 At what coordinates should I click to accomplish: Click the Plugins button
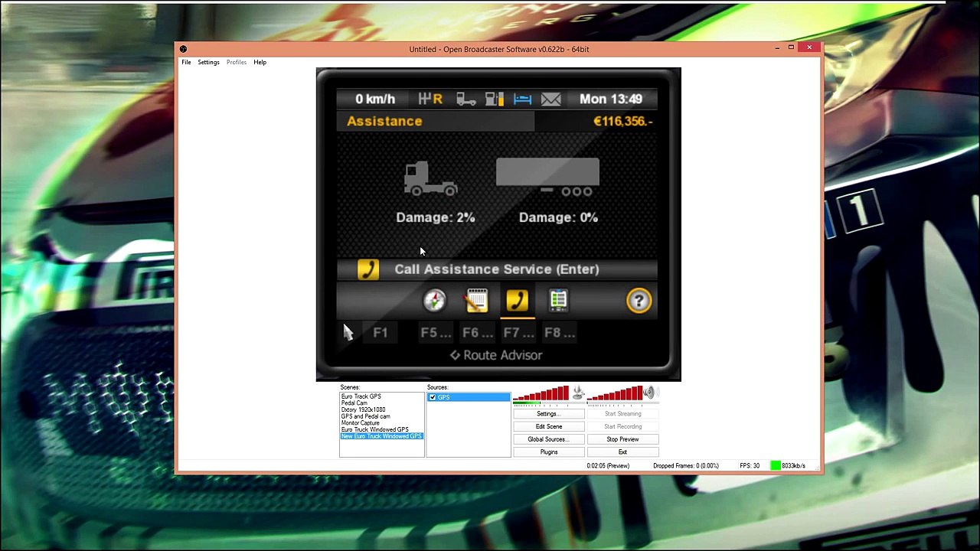tap(549, 452)
